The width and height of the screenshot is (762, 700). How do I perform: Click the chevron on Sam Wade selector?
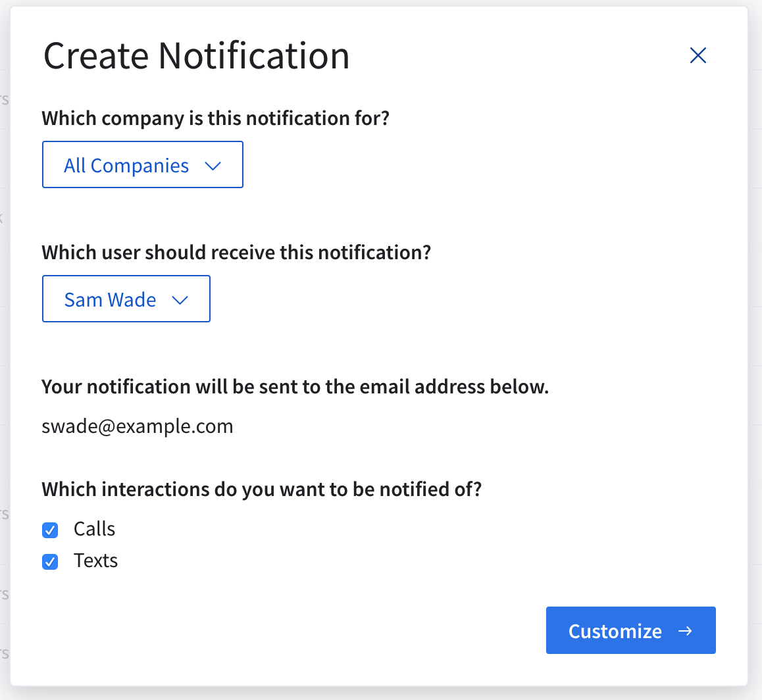(x=180, y=300)
